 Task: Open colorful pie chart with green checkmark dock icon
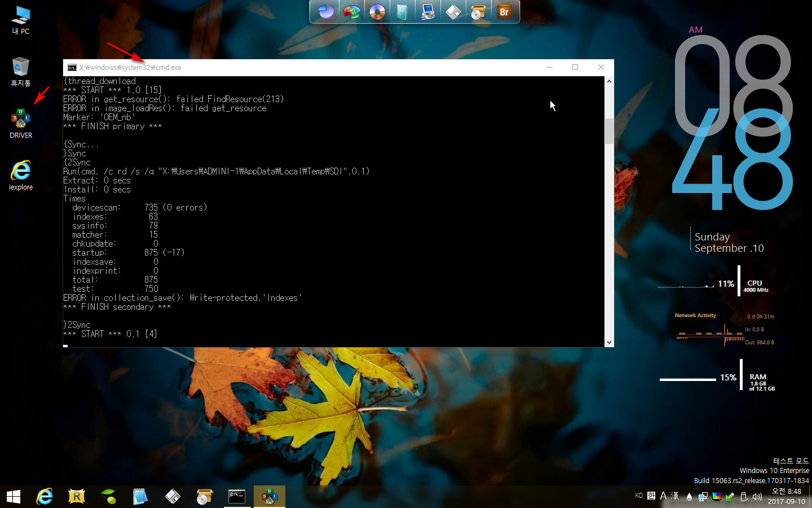pos(352,11)
